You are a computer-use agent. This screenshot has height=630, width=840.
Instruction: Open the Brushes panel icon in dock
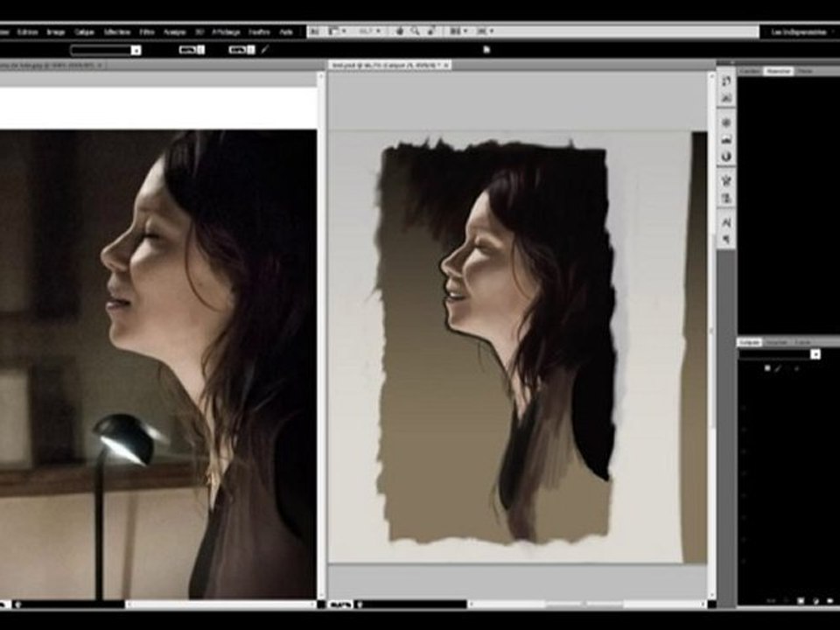click(726, 180)
